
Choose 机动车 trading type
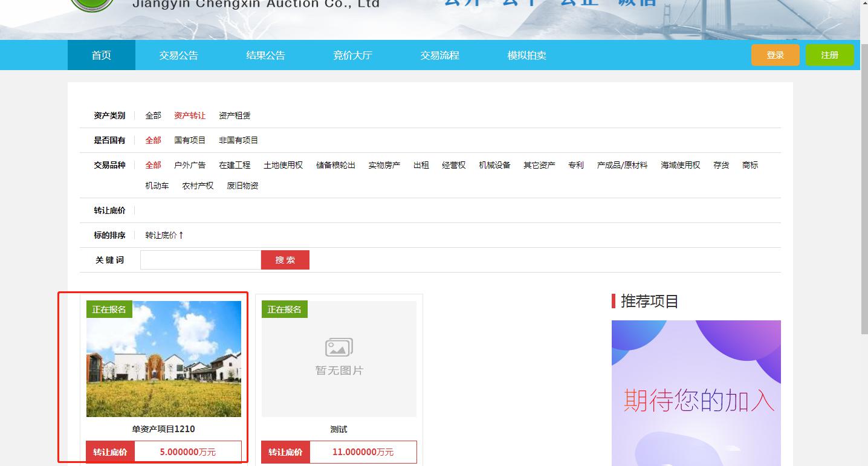(x=157, y=186)
